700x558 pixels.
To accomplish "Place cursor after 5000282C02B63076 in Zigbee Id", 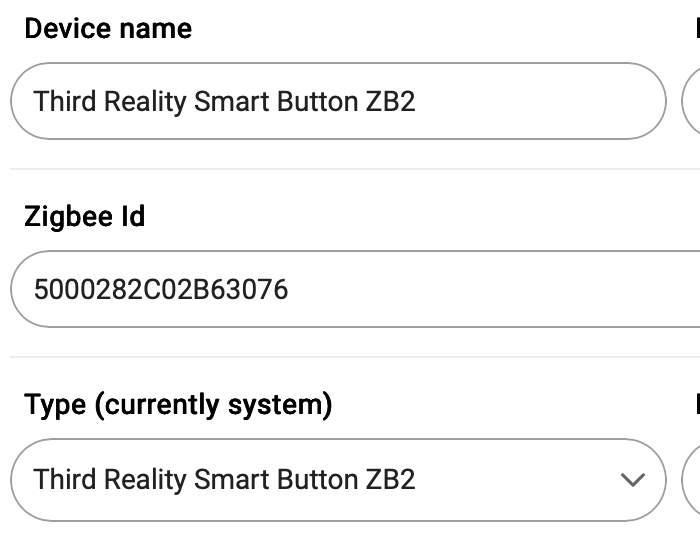I will (x=289, y=289).
